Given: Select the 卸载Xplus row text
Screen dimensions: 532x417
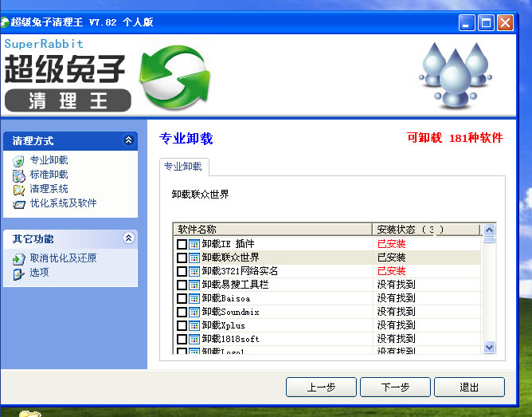Looking at the screenshot, I should tap(223, 325).
